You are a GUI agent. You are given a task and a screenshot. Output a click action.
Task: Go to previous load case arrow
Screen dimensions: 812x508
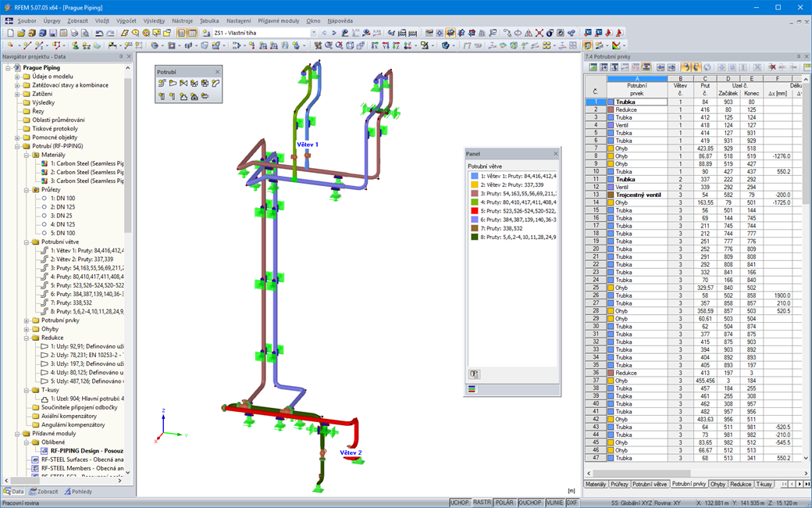click(324, 33)
